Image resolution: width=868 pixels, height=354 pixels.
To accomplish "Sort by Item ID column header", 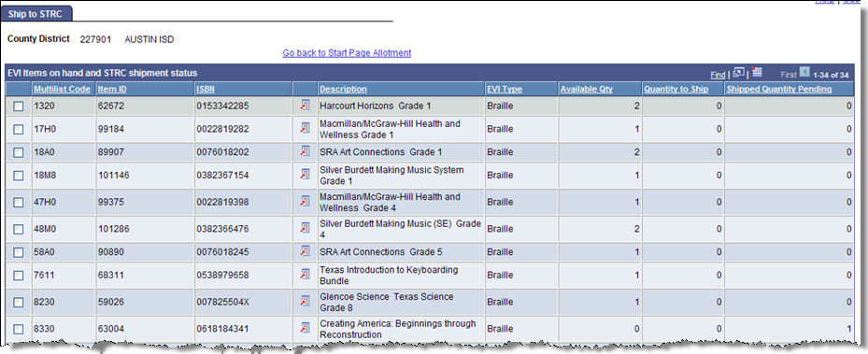I will pos(112,89).
